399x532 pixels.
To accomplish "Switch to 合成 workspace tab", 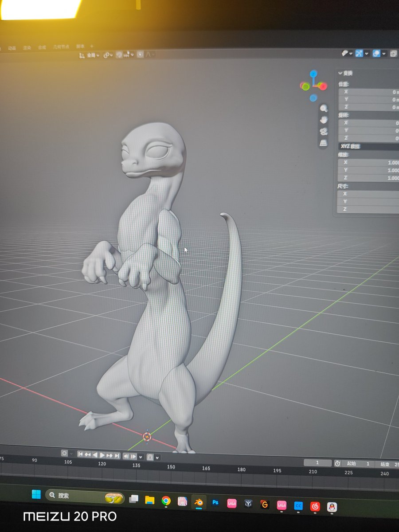I will pyautogui.click(x=42, y=47).
